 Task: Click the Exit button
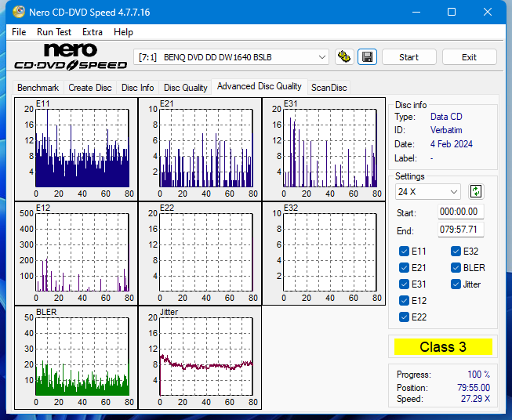469,57
